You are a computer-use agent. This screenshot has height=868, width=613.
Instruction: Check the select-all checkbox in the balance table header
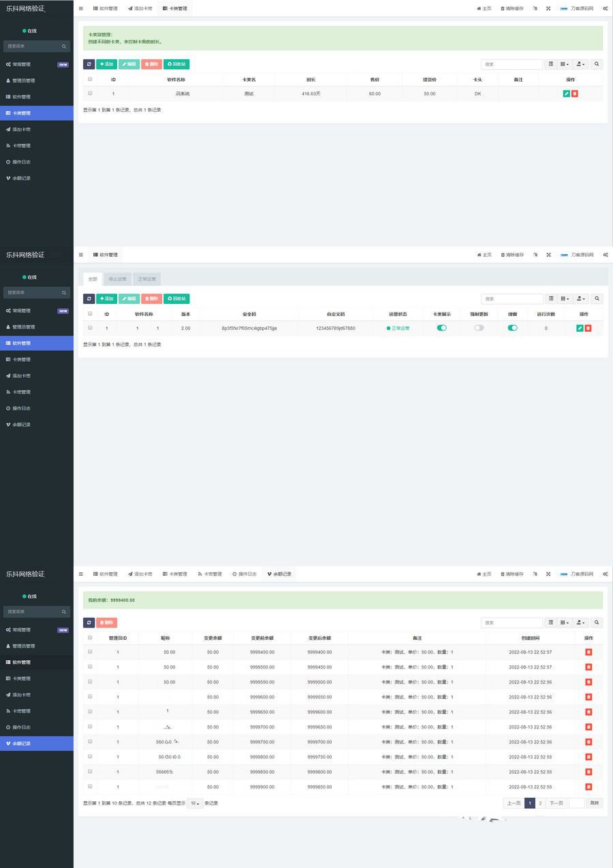point(90,638)
